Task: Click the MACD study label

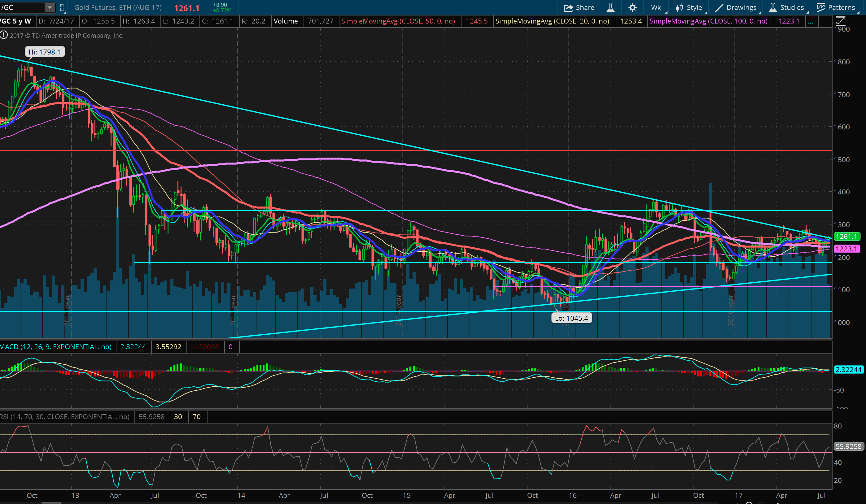Action: [x=56, y=347]
